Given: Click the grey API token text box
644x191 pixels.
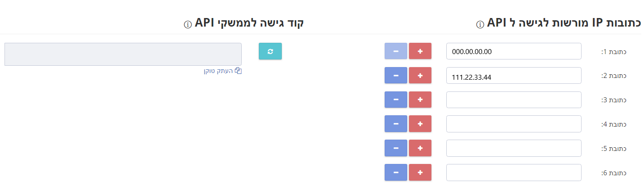Looking at the screenshot, I should [x=123, y=54].
